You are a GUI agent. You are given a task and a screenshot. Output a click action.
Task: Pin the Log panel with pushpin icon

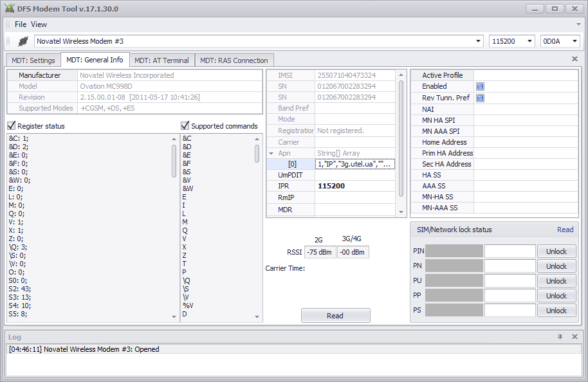pos(560,336)
